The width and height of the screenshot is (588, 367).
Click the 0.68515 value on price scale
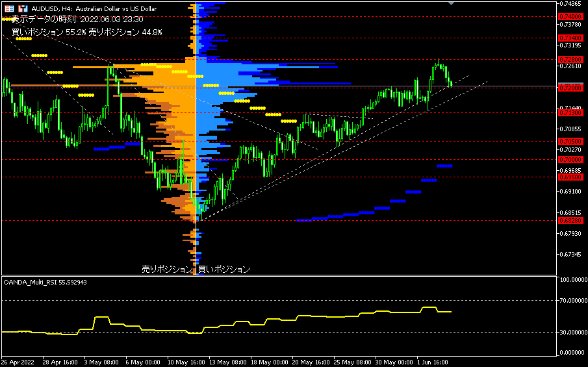(570, 212)
